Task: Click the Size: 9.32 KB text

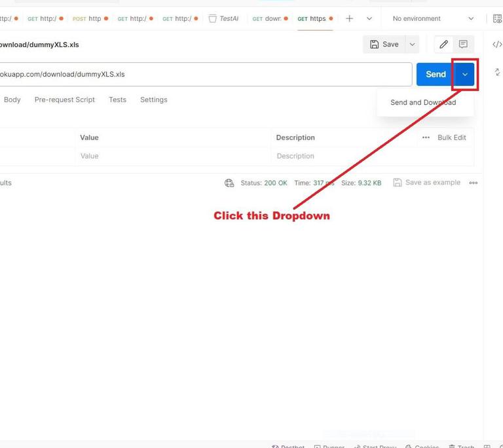Action: coord(362,183)
